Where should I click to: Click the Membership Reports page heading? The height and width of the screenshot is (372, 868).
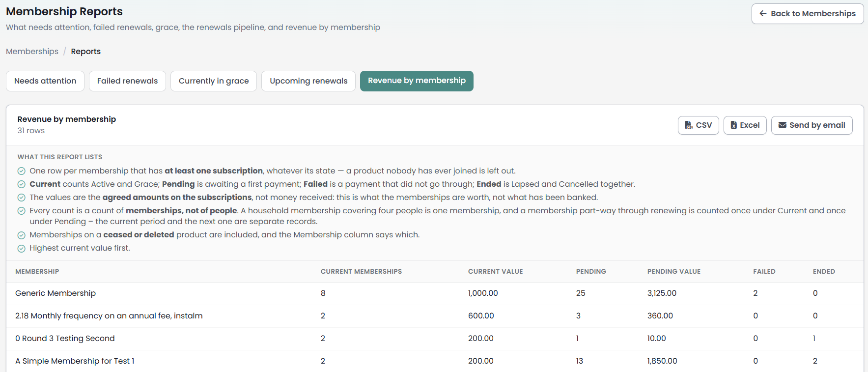[64, 11]
